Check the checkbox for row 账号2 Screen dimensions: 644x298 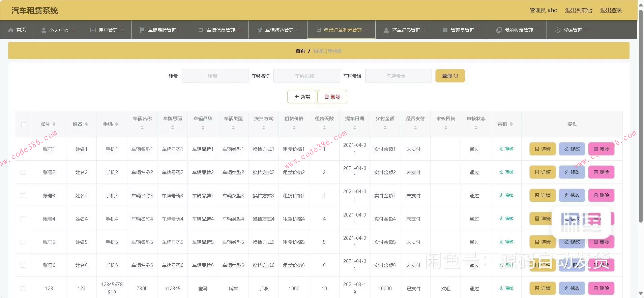point(23,172)
